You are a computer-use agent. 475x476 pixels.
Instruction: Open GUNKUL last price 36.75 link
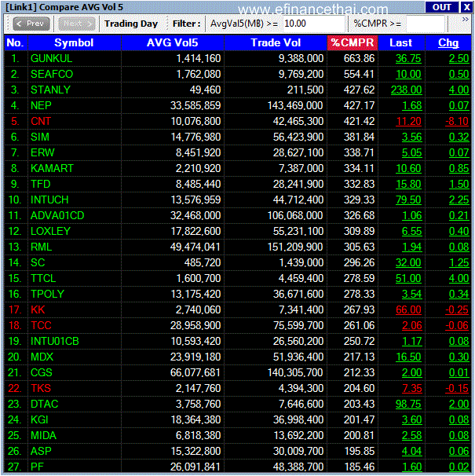[408, 58]
